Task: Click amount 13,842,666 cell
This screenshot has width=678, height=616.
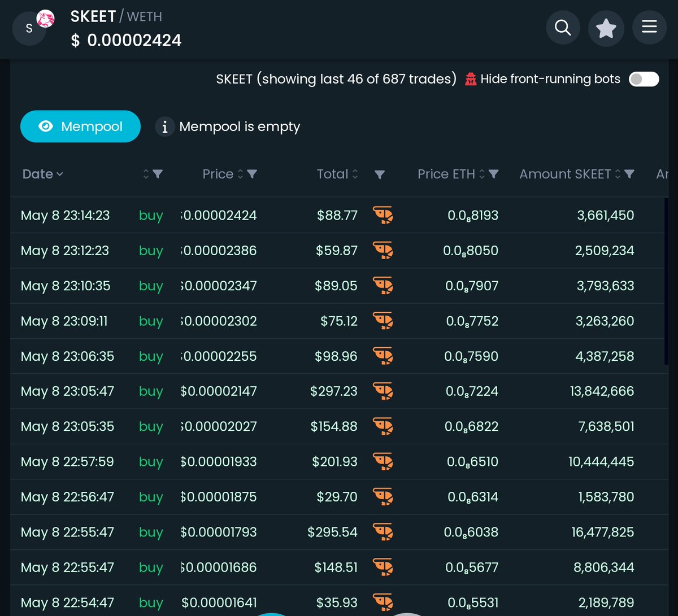Action: pyautogui.click(x=602, y=391)
